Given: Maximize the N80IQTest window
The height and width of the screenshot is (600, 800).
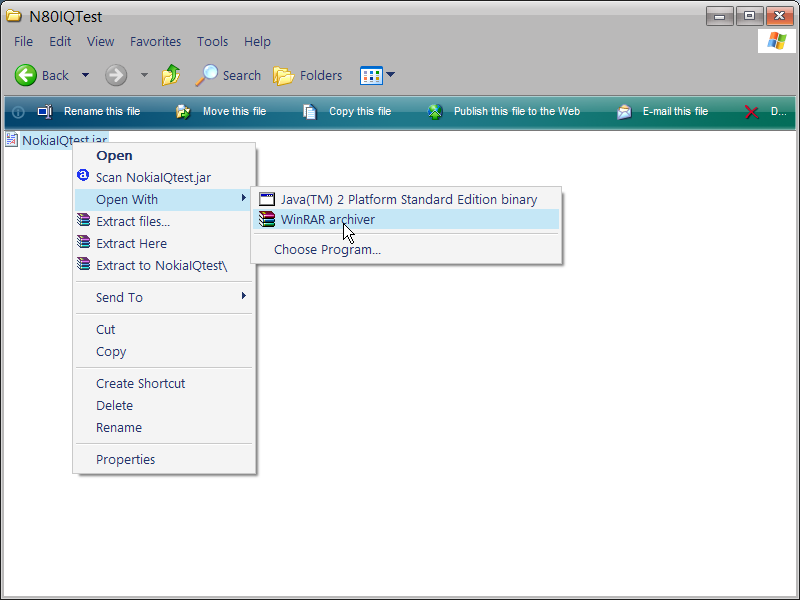Looking at the screenshot, I should (749, 16).
